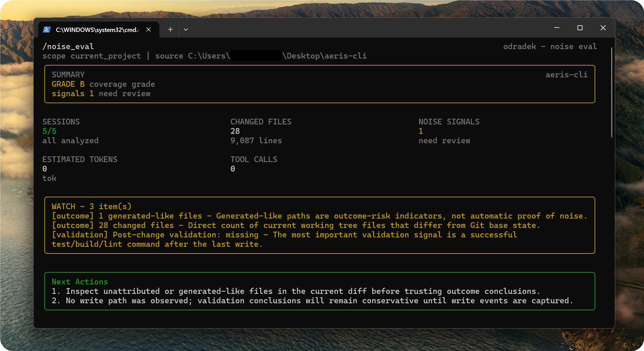644x351 pixels.
Task: Click the ESTIMATED TOKENS heading
Action: coord(80,159)
